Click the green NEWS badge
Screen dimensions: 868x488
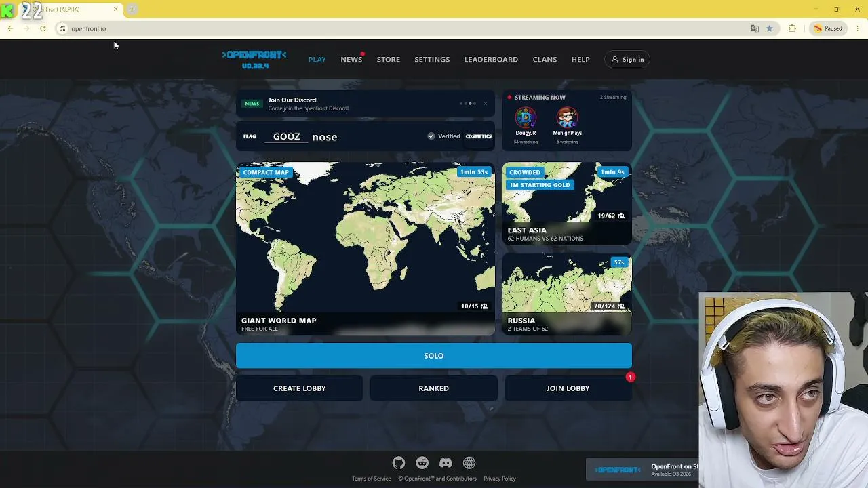pyautogui.click(x=252, y=104)
